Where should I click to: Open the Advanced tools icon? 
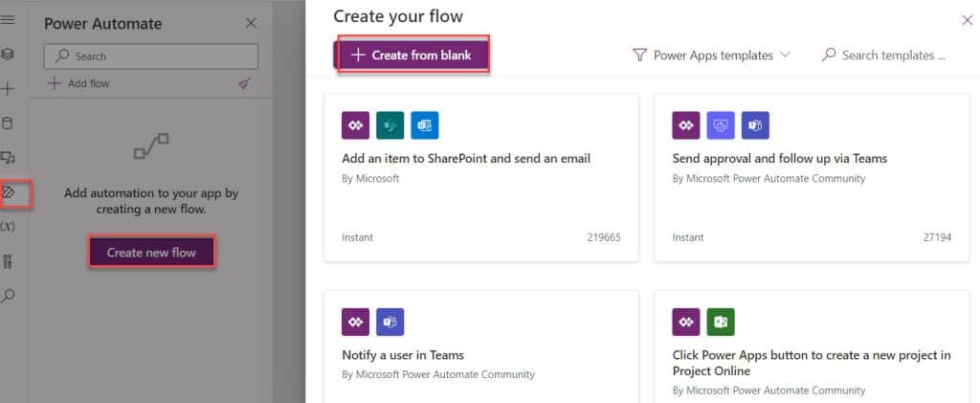click(x=8, y=261)
